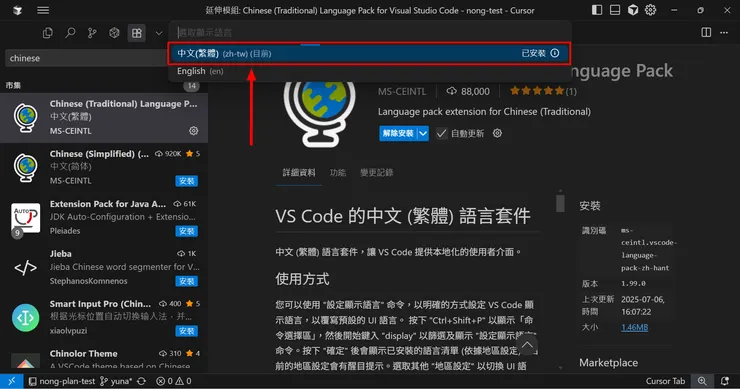The width and height of the screenshot is (740, 389).
Task: Click Cursor Tab in status bar
Action: coord(665,381)
